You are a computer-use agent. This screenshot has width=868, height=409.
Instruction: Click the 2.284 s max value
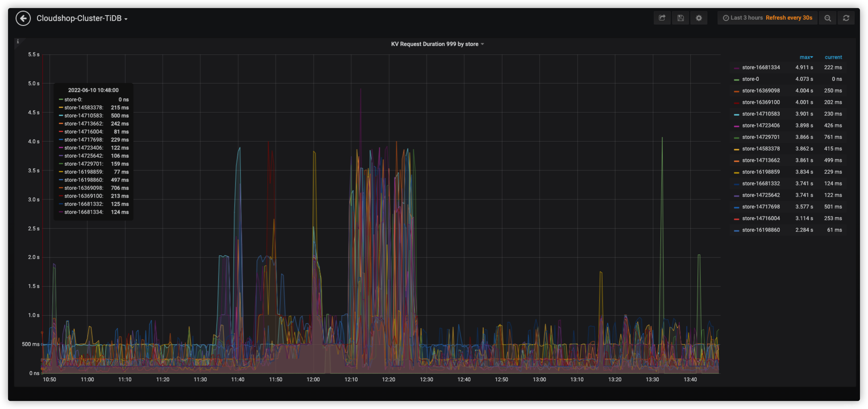(x=804, y=230)
